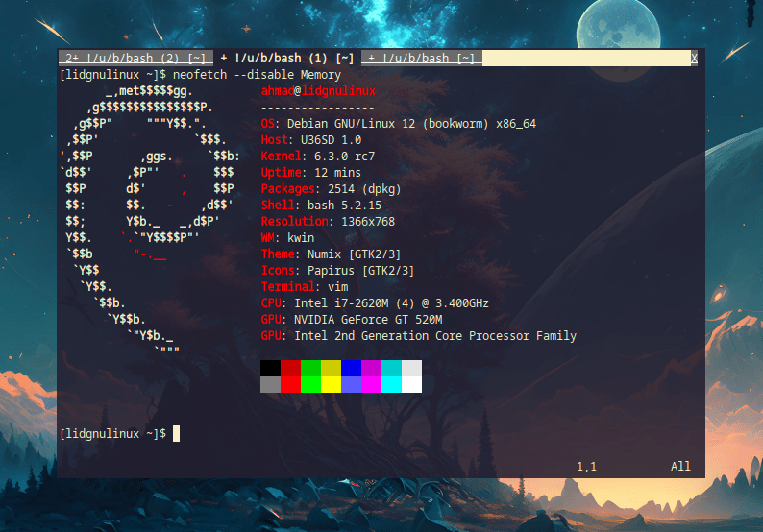763x532 pixels.
Task: Click the dark yellow color block
Action: tap(331, 368)
